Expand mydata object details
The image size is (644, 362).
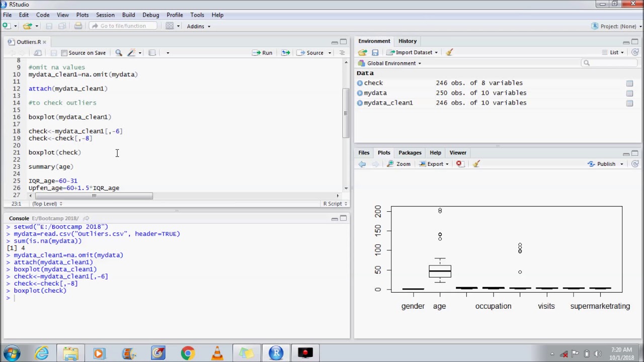click(x=360, y=93)
